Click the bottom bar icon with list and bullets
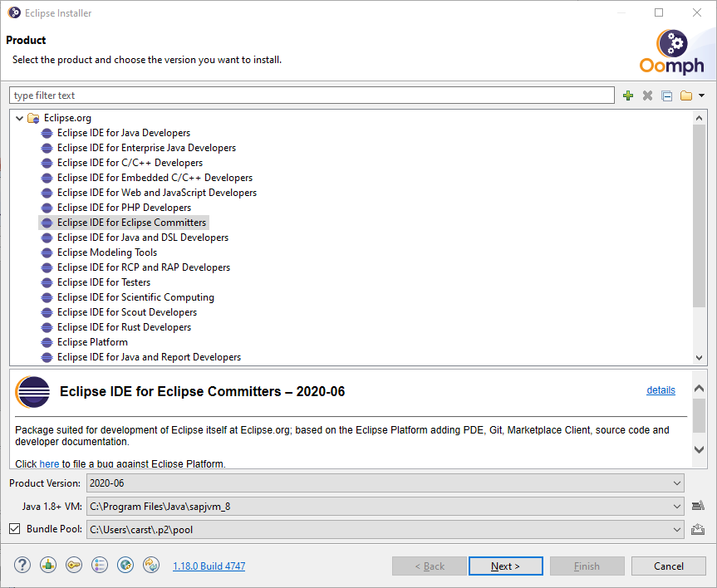 [99, 565]
